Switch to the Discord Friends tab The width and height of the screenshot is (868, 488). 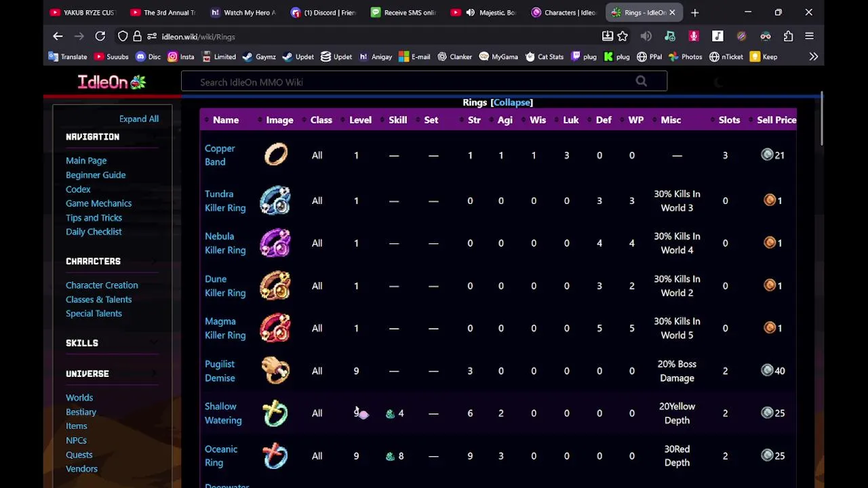[323, 12]
